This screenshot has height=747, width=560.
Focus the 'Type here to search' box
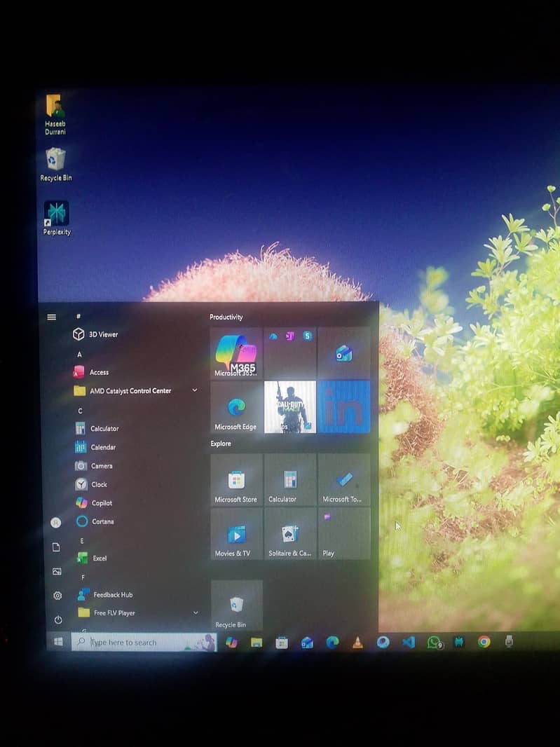pyautogui.click(x=144, y=642)
